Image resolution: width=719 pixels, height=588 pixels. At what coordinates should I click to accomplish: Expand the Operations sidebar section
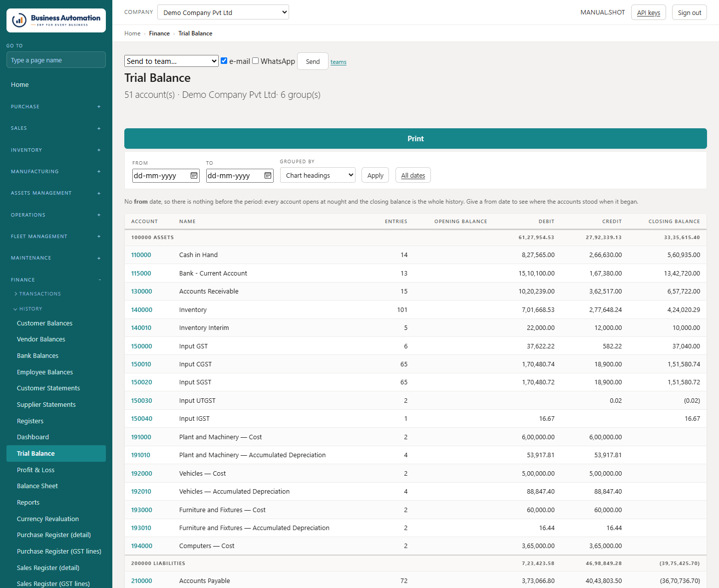(x=56, y=215)
